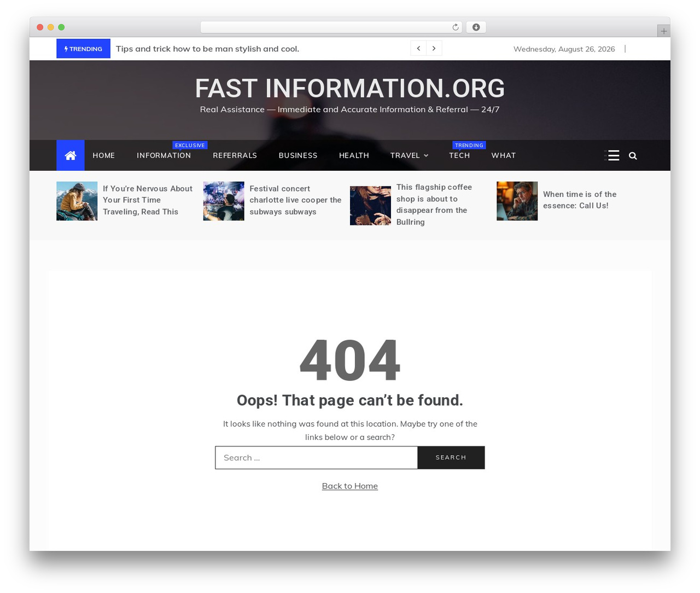Click the date 'Wednesday, August 26, 2026'
The height and width of the screenshot is (593, 700).
[564, 49]
